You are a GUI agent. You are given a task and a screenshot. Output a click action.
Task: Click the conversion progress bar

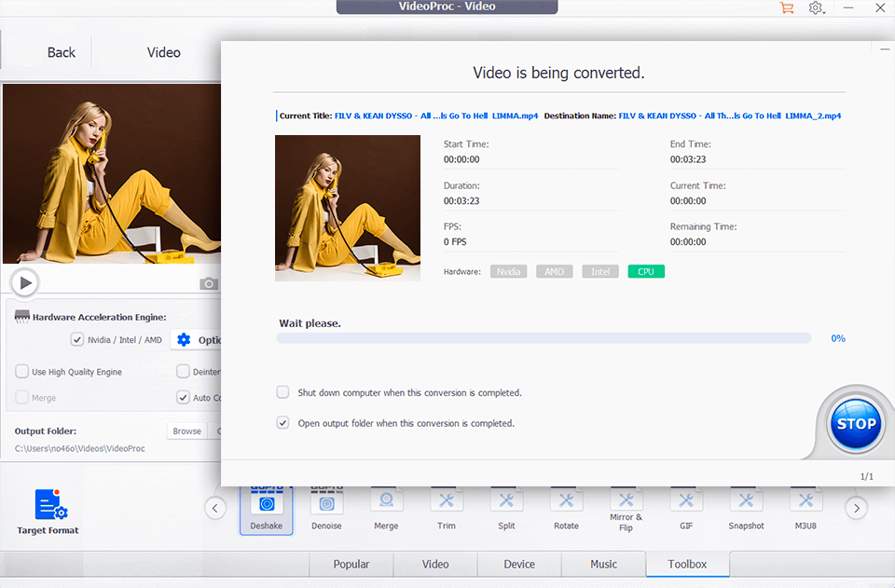click(x=544, y=338)
